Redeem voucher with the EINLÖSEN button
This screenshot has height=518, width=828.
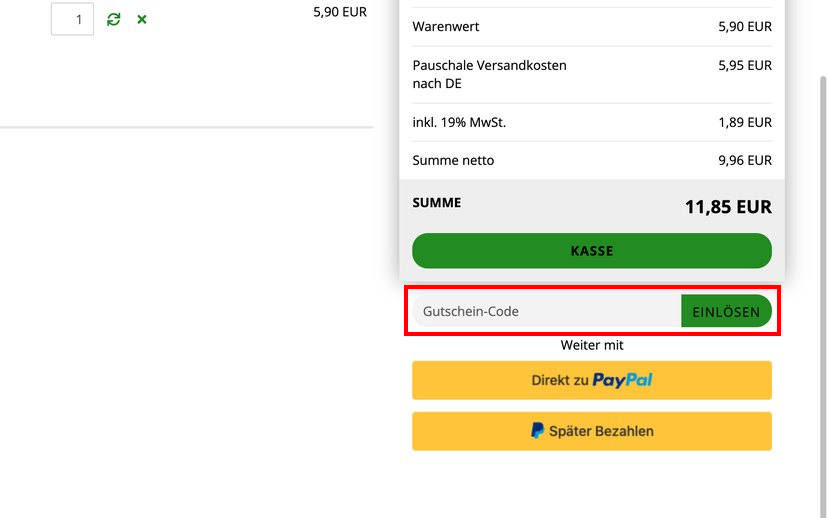coord(726,311)
